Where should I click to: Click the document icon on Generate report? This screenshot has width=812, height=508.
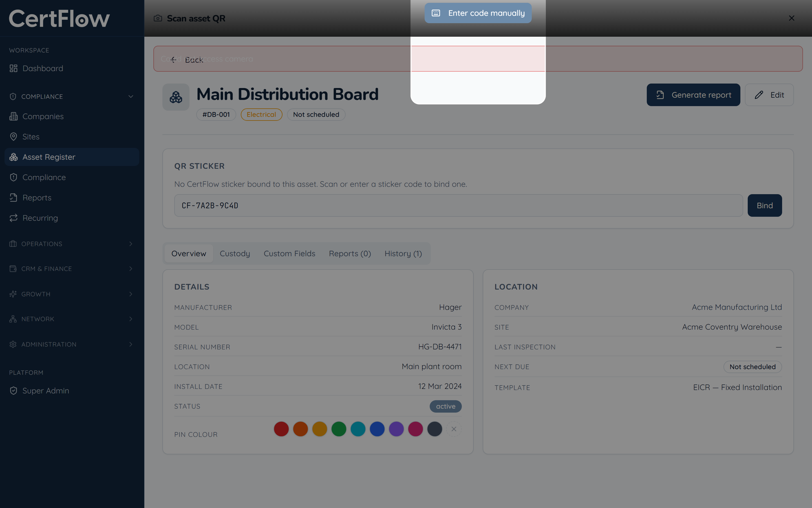tap(660, 95)
